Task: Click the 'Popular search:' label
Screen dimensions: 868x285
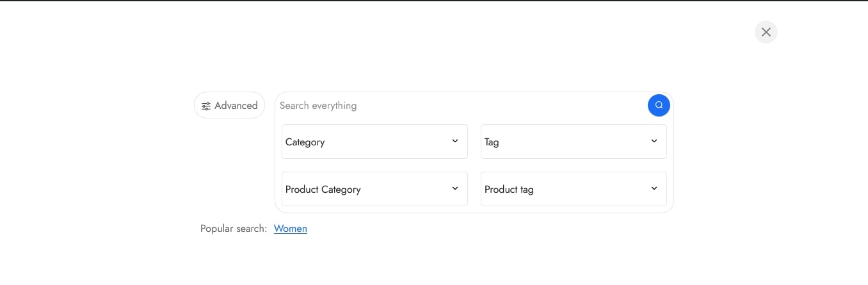Action: pyautogui.click(x=234, y=229)
